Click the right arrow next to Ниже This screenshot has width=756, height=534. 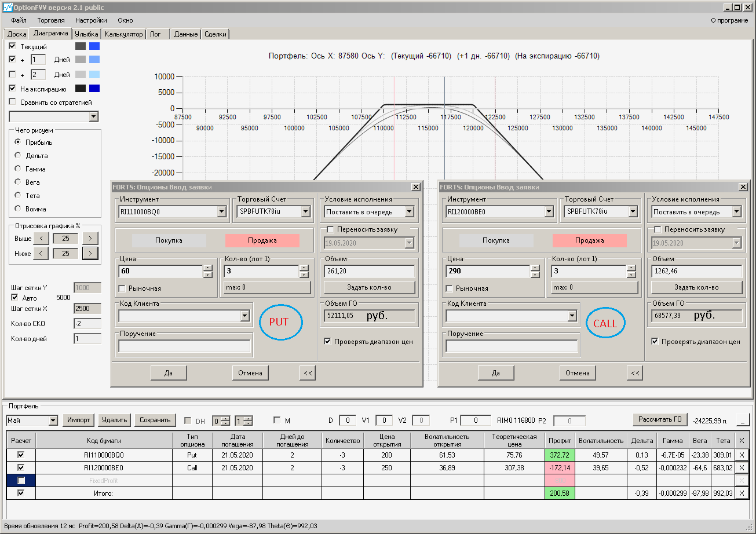pyautogui.click(x=90, y=253)
